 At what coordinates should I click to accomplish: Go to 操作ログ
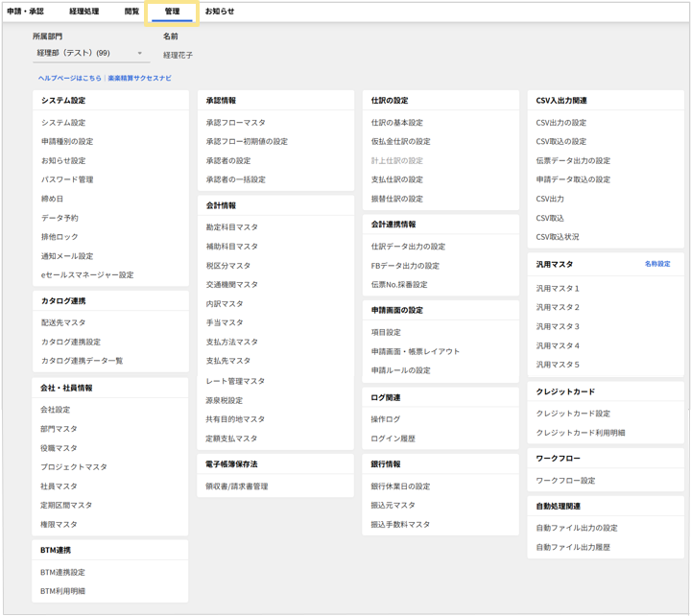tap(386, 419)
